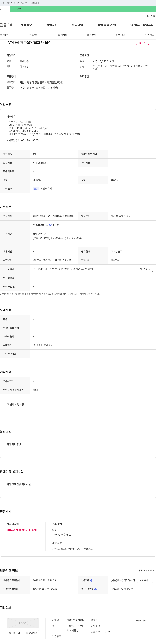Open 직업 능력 개발 menu
This screenshot has height=644, width=156.
107,25
